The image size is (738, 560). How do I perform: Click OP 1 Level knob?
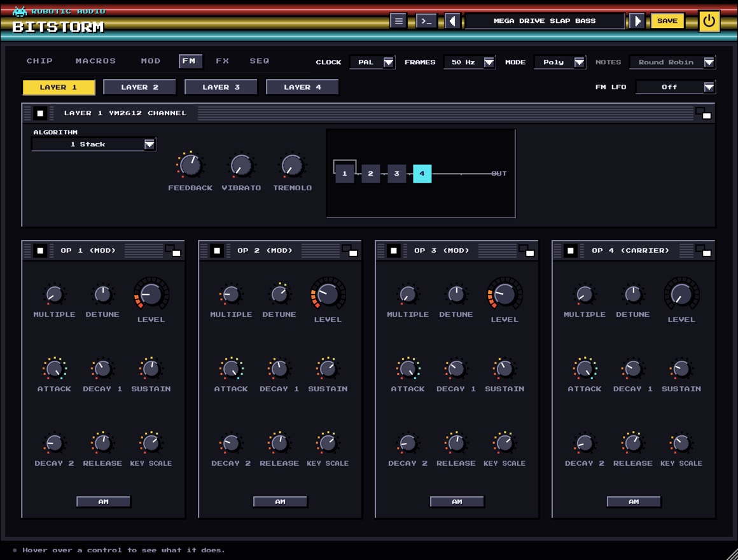coord(151,294)
